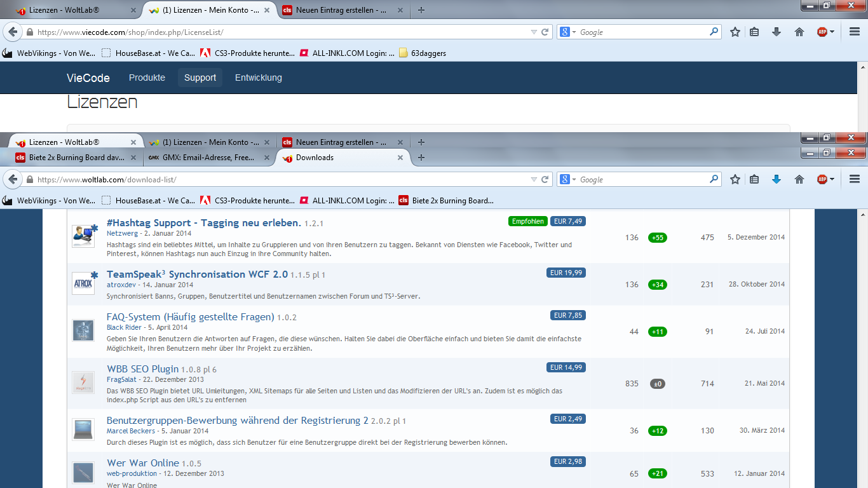
Task: Open new tab next to Downloads tab
Action: (x=421, y=158)
